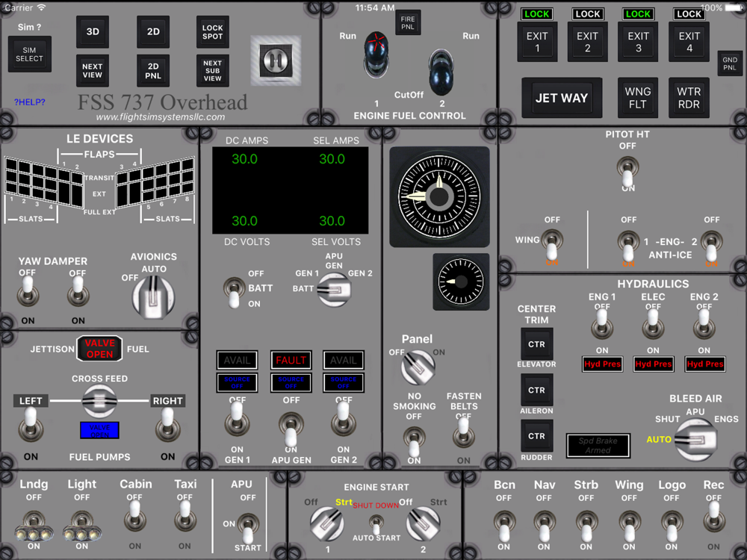The image size is (747, 560).
Task: Tap the LOCK SPOT button
Action: click(x=212, y=32)
